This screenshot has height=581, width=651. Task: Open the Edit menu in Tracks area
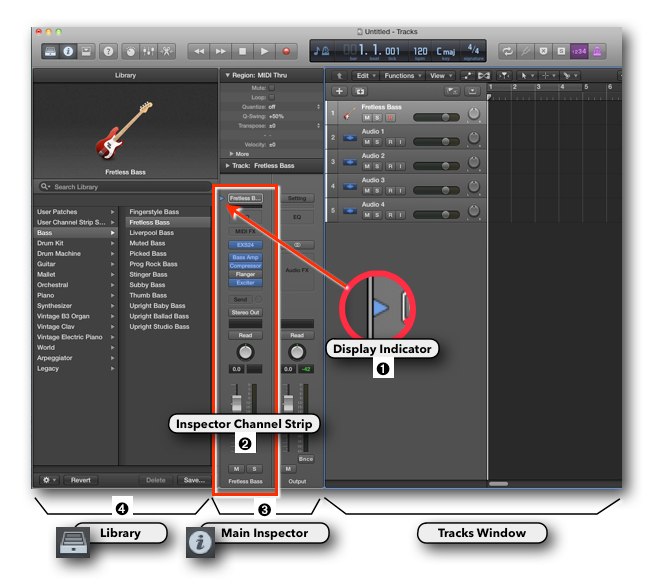pos(366,75)
